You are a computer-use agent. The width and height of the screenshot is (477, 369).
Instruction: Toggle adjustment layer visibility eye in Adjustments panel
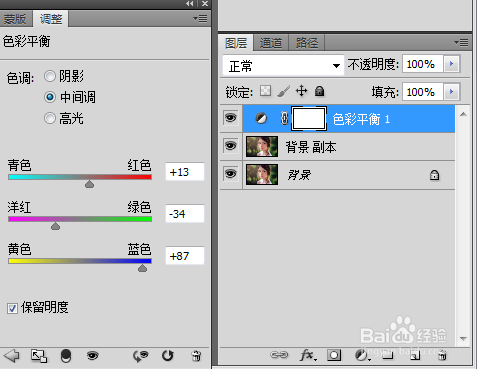coord(92,356)
